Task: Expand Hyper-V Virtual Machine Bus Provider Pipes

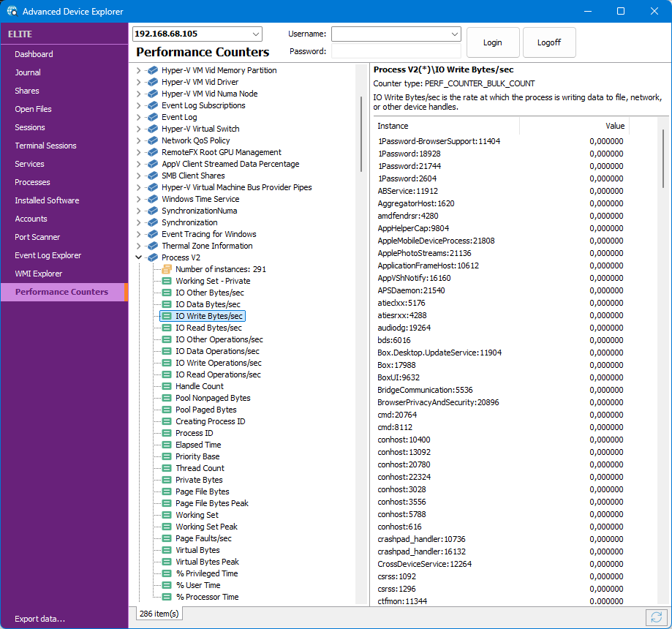Action: tap(138, 187)
